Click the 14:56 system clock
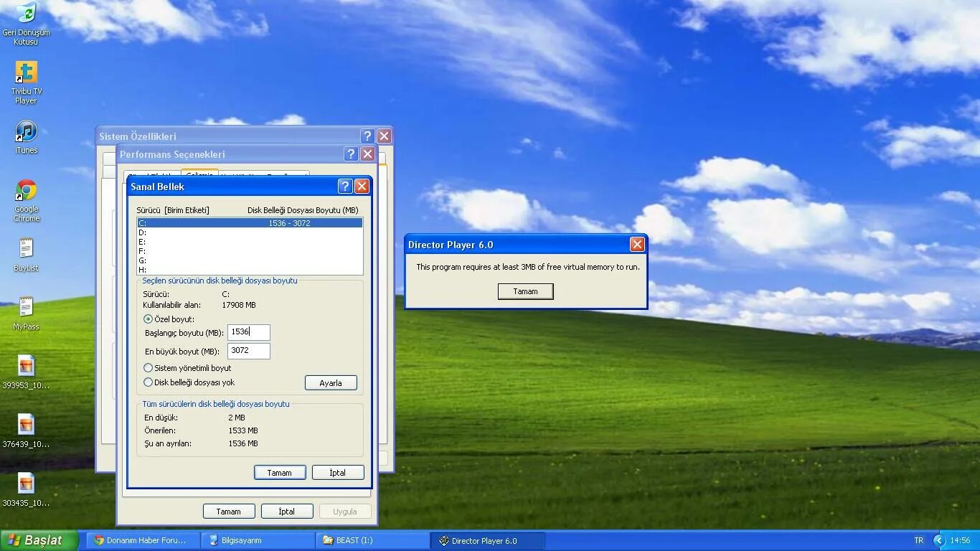This screenshot has height=551, width=980. (960, 540)
